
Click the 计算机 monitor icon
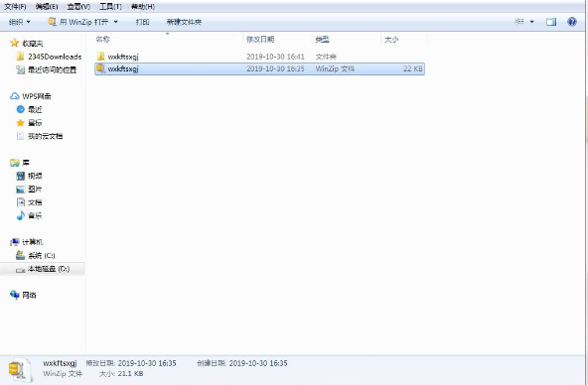[15, 242]
